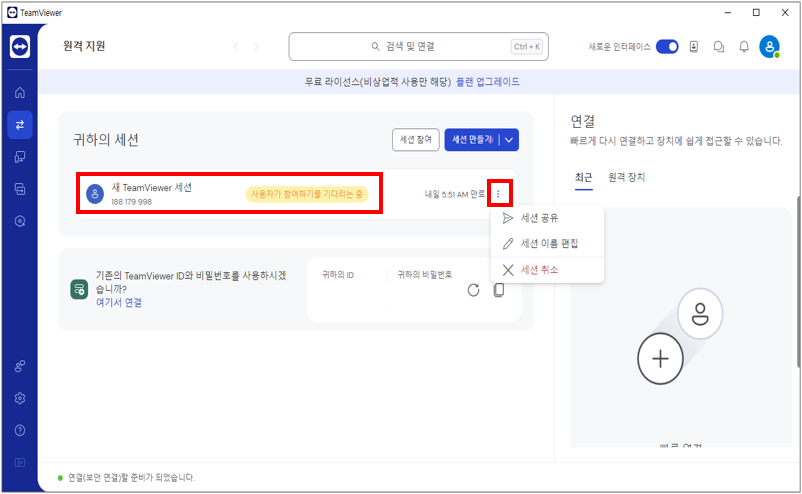This screenshot has height=494, width=802.
Task: Click session ID 188 179 998
Action: click(131, 202)
